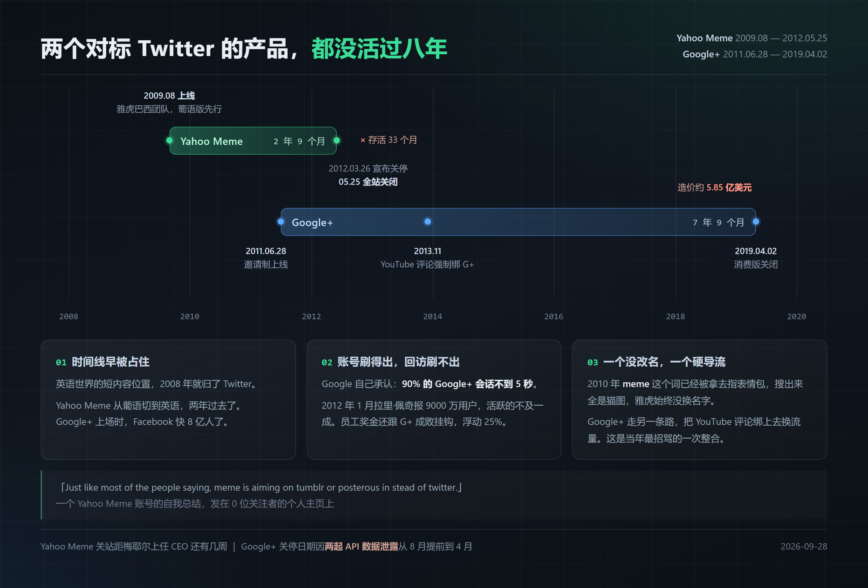Click card heading '01 时间线早被占住'
The height and width of the screenshot is (588, 868).
pyautogui.click(x=103, y=362)
